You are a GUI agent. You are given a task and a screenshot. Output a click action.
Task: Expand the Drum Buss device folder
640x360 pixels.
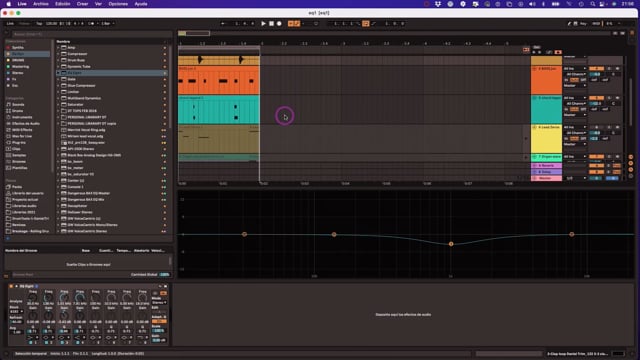pyautogui.click(x=58, y=60)
